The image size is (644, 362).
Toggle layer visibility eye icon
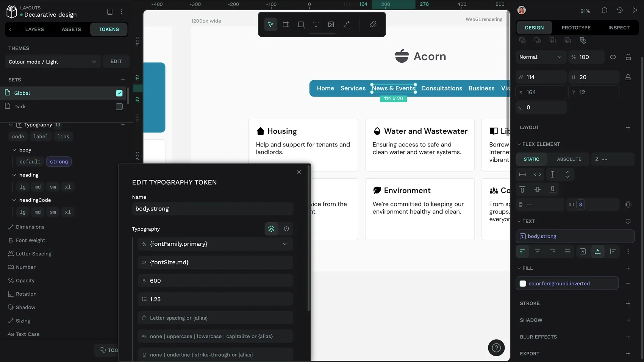[613, 57]
